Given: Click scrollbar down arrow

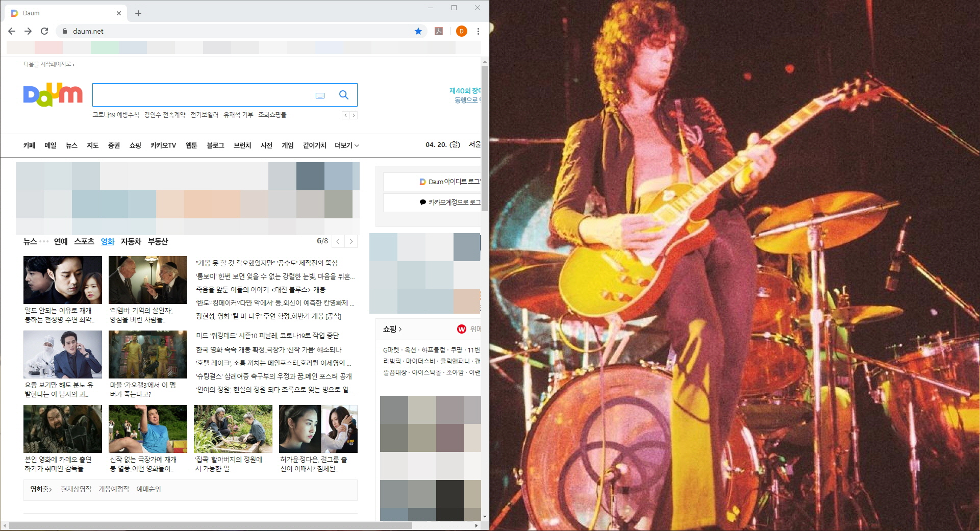Looking at the screenshot, I should pos(485,517).
